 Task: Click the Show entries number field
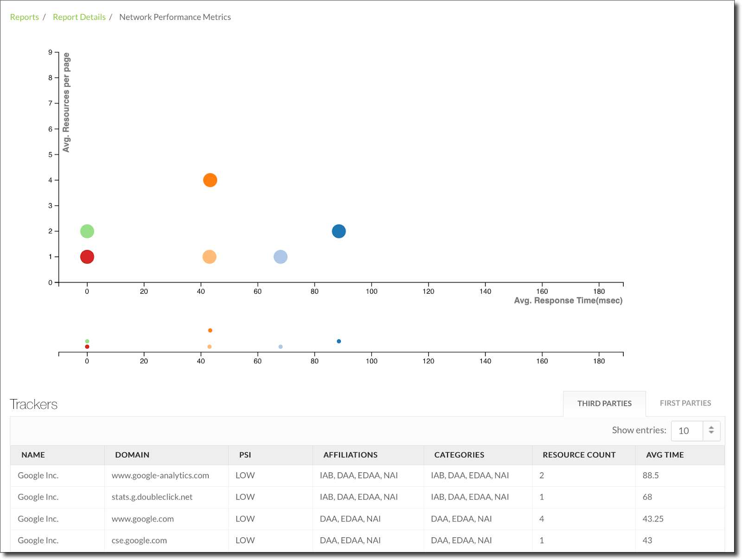pos(687,431)
